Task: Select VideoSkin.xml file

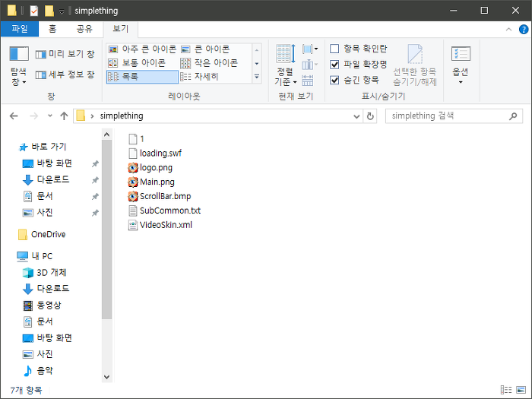Action: [x=160, y=225]
